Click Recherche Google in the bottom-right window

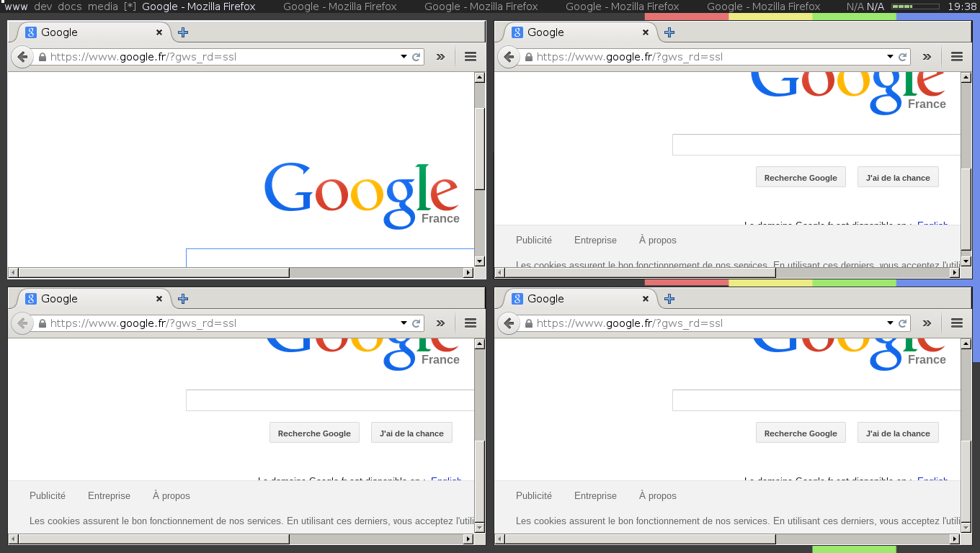(801, 433)
